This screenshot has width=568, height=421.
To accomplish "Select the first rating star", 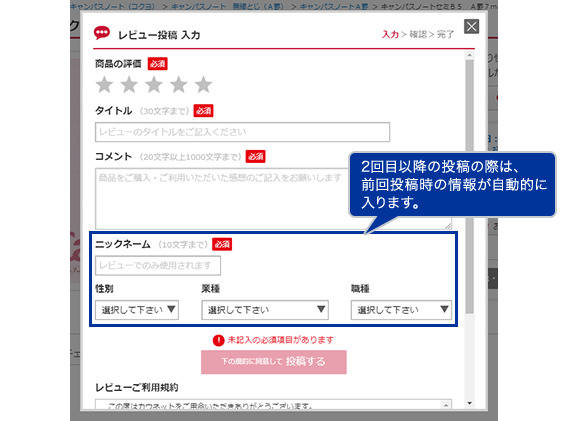I will pyautogui.click(x=104, y=85).
